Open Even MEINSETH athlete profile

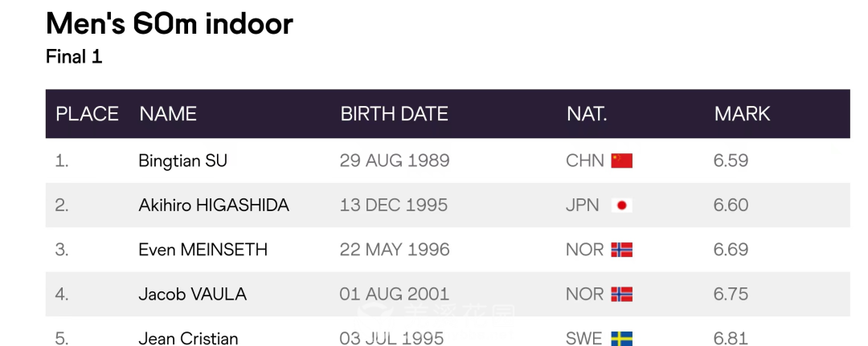203,250
